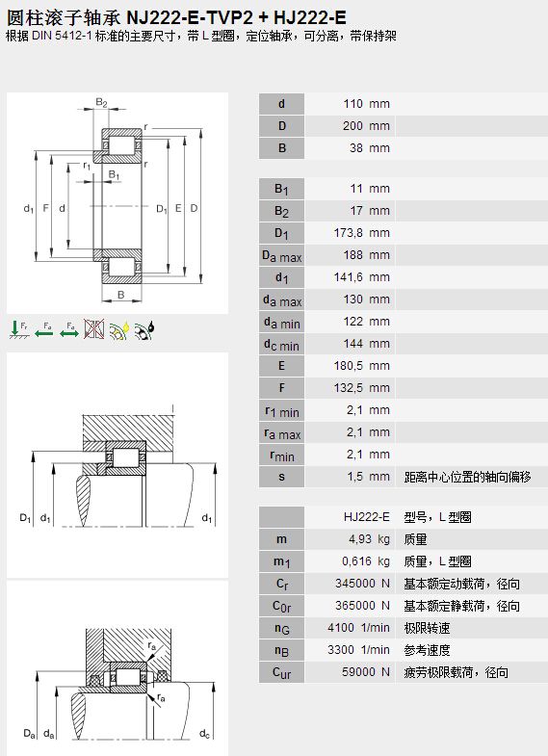The width and height of the screenshot is (548, 756).
Task: Select the D value 200 mm
Action: (366, 126)
